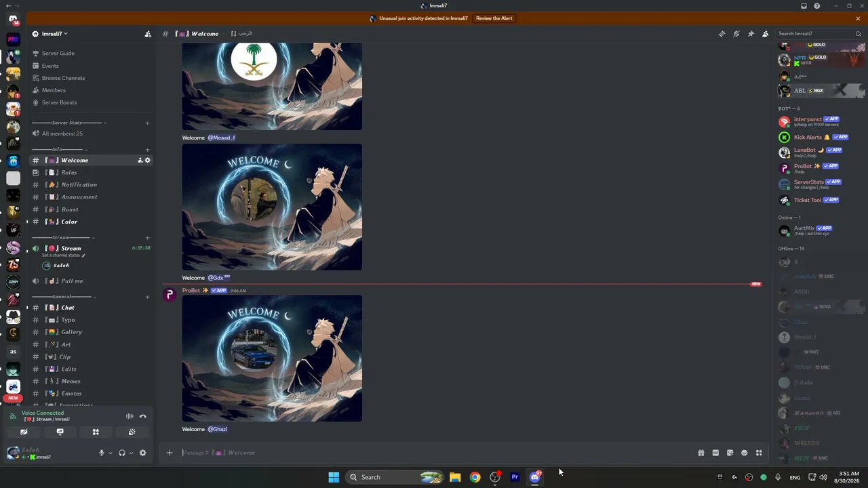Open the soundboard from the voice panel

(x=132, y=432)
